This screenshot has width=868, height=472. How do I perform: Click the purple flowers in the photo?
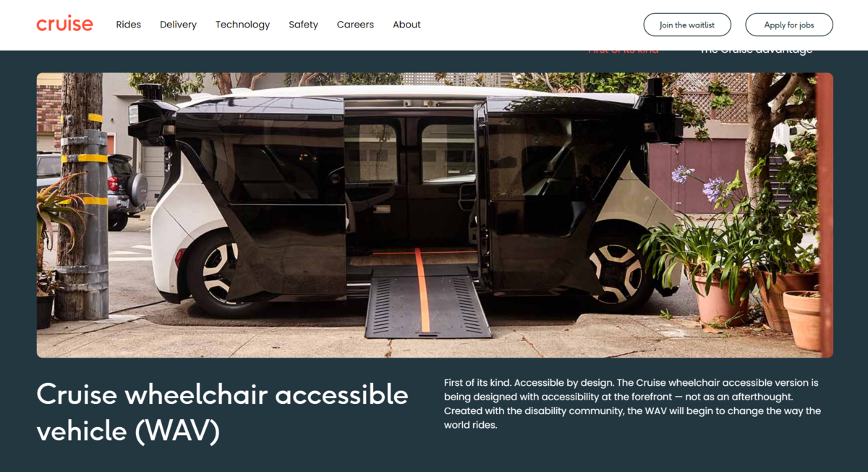[700, 184]
